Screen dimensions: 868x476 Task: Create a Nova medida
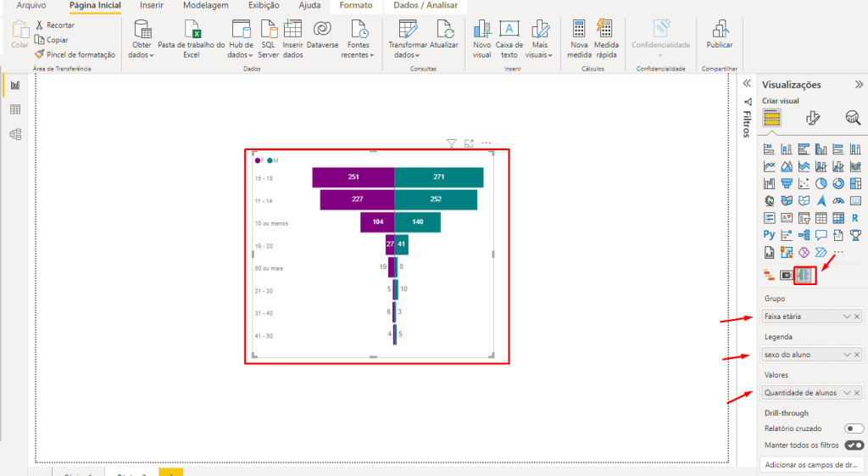tap(580, 30)
